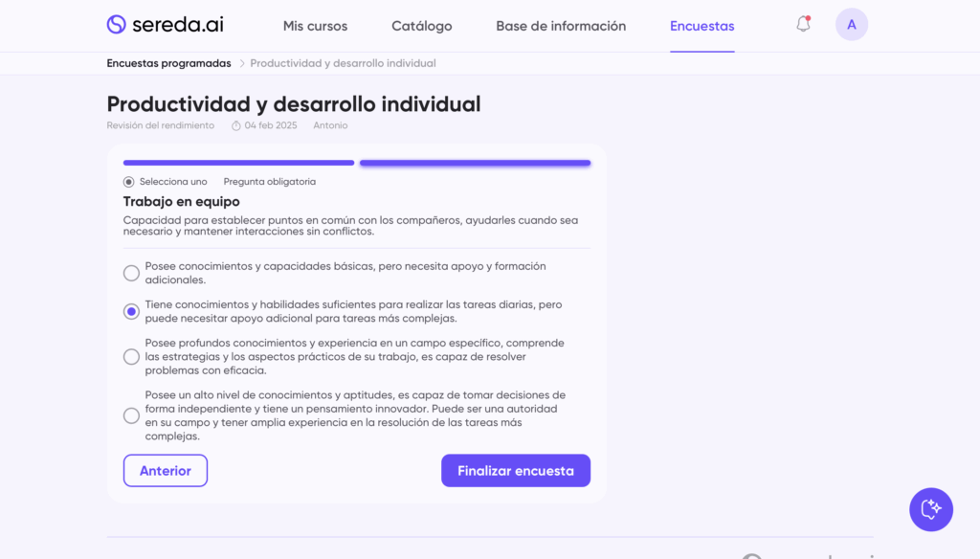This screenshot has height=559, width=980.
Task: Go to the Mis cursos tab
Action: click(315, 26)
